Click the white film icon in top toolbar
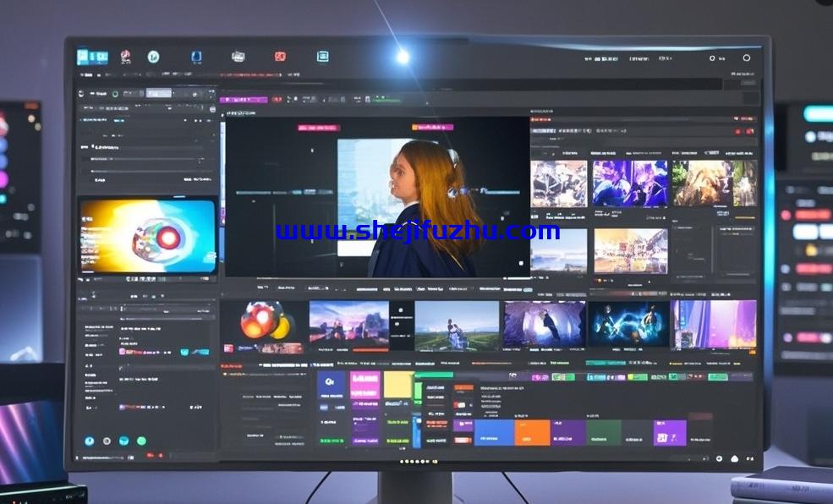Viewport: 833px width, 504px height. point(238,57)
